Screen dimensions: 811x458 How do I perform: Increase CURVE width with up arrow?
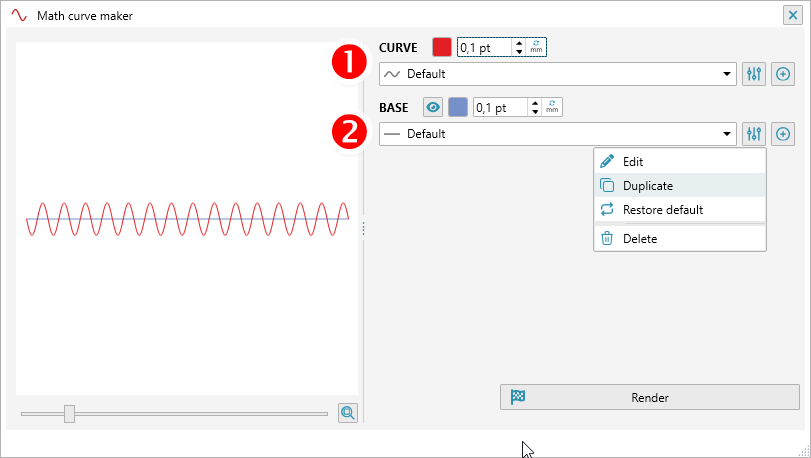point(519,43)
